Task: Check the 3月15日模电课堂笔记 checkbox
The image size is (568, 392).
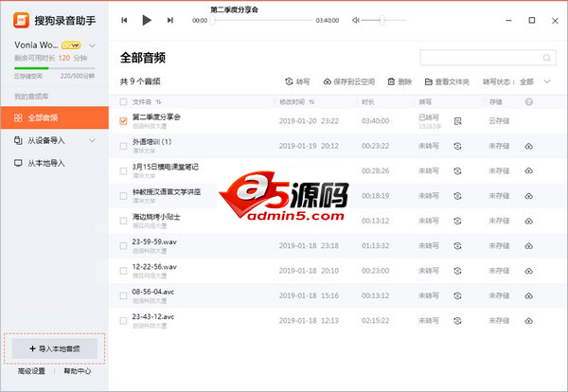Action: [x=123, y=170]
